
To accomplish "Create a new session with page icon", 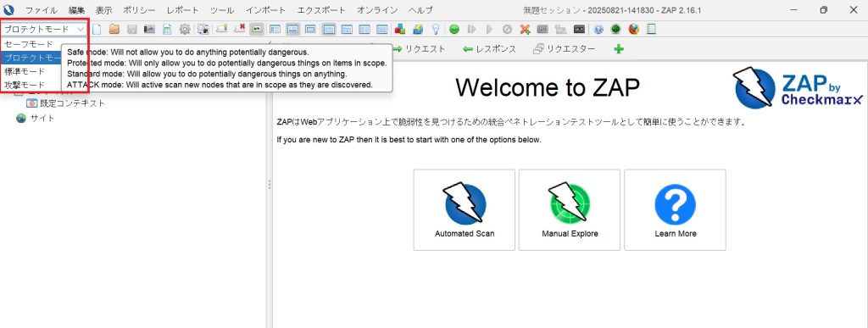I will pos(97,30).
